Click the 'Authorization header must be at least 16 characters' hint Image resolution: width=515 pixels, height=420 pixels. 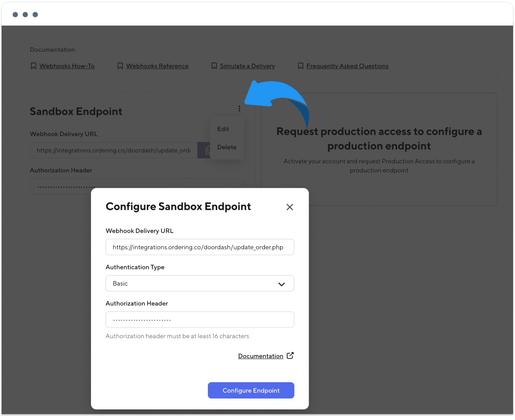(177, 336)
